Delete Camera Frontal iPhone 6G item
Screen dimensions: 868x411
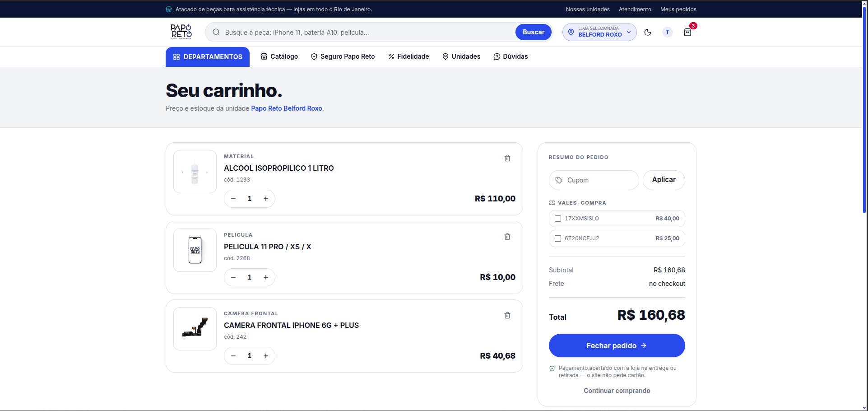[x=507, y=315]
